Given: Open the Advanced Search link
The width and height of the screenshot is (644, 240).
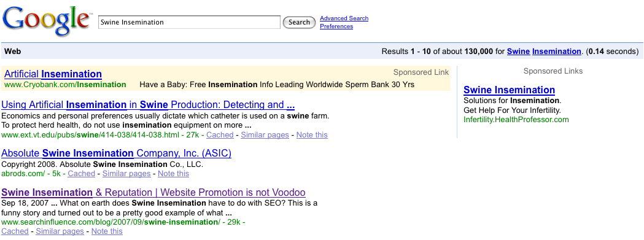Looking at the screenshot, I should coord(344,18).
